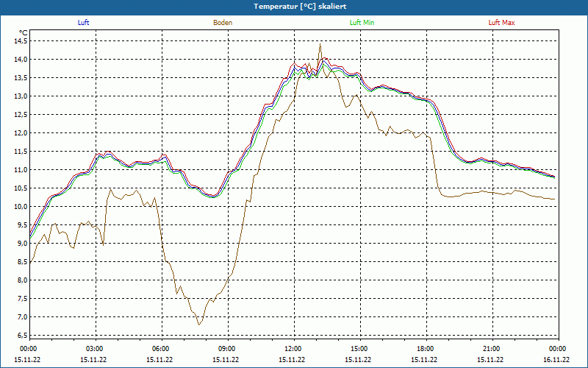Click the 06:00 time axis label
Viewport: 588px width, 368px height.
coord(160,349)
